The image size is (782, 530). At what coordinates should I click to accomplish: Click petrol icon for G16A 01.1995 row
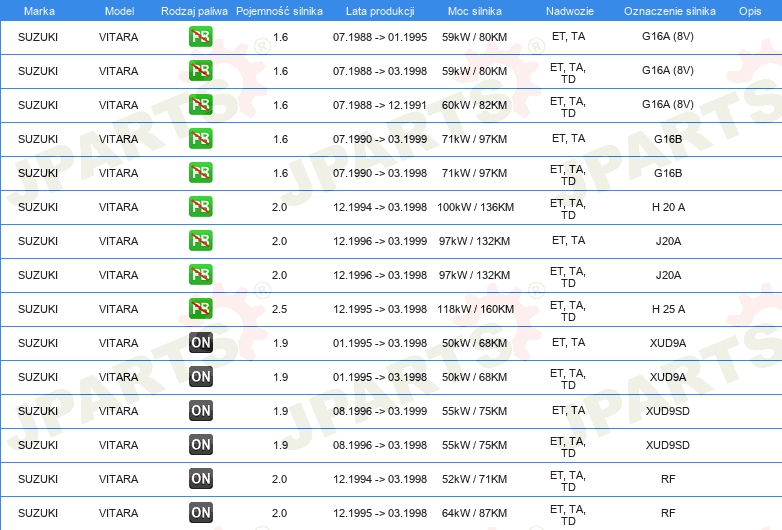[200, 37]
